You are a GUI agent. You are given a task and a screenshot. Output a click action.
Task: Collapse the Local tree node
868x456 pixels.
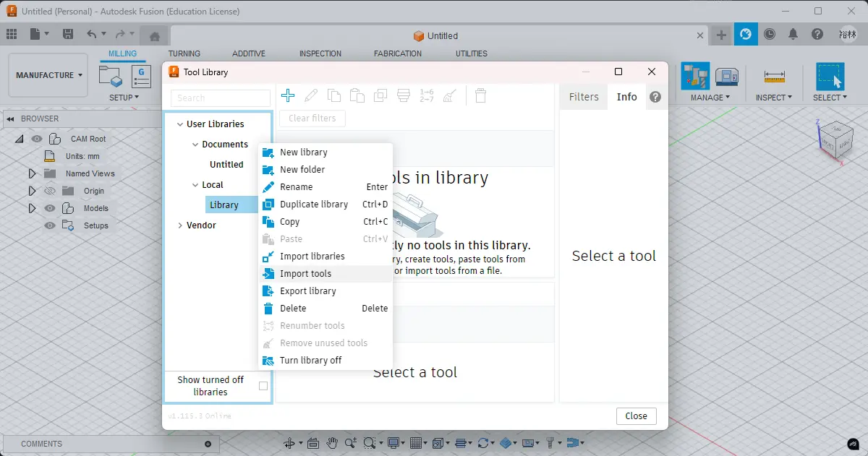195,185
